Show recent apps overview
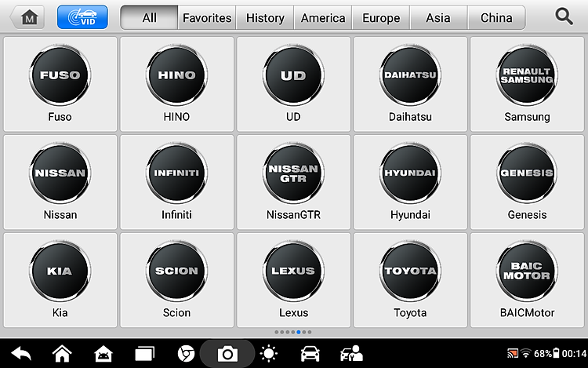Viewport: 588px width, 368px height. click(x=145, y=353)
